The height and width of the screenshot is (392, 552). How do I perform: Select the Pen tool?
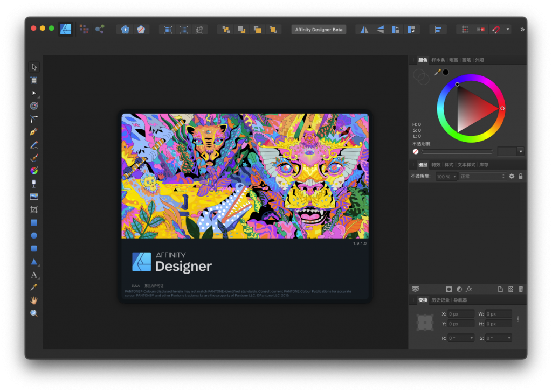click(34, 132)
